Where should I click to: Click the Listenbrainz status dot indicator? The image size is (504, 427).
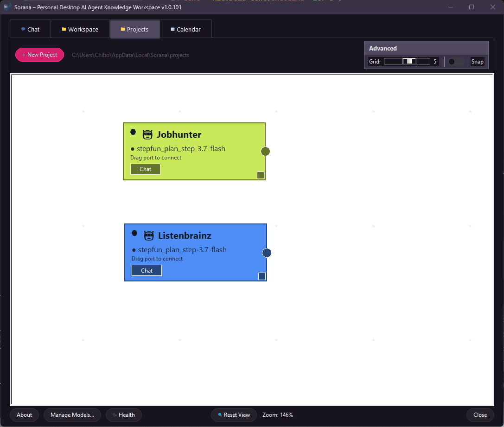pos(134,233)
